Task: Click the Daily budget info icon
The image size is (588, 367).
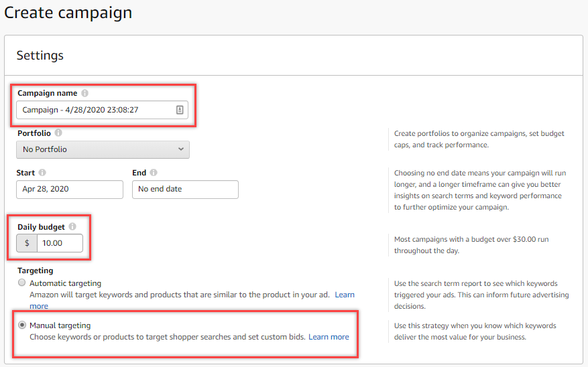Action: click(72, 227)
